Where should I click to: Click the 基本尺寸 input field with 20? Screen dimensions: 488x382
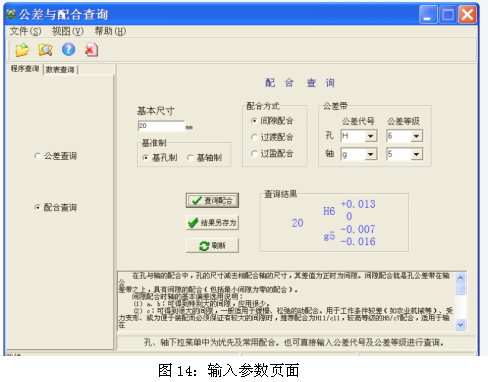point(161,126)
